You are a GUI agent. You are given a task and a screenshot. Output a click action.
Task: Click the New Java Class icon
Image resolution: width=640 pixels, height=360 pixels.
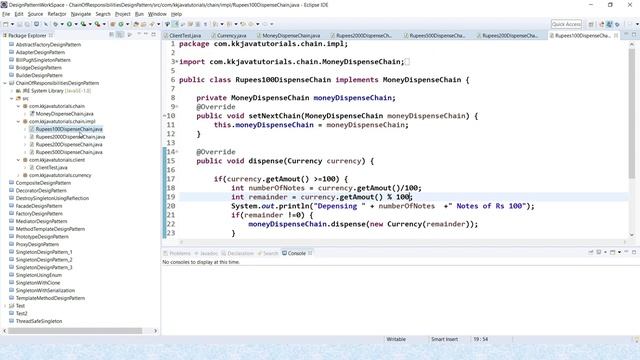(121, 24)
